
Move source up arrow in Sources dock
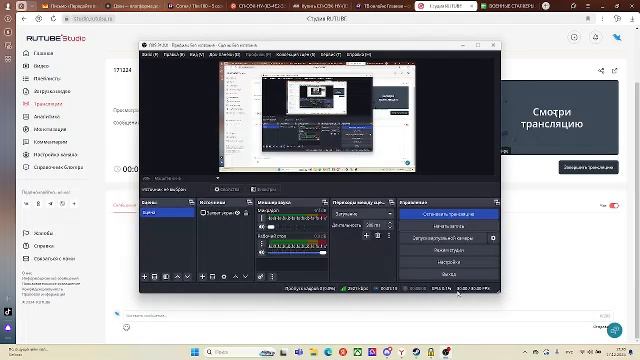235,277
